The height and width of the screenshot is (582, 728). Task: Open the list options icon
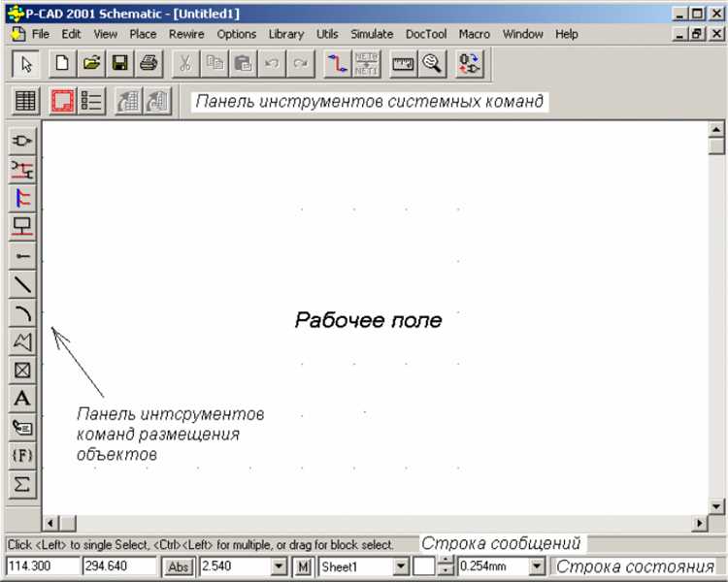tap(91, 101)
